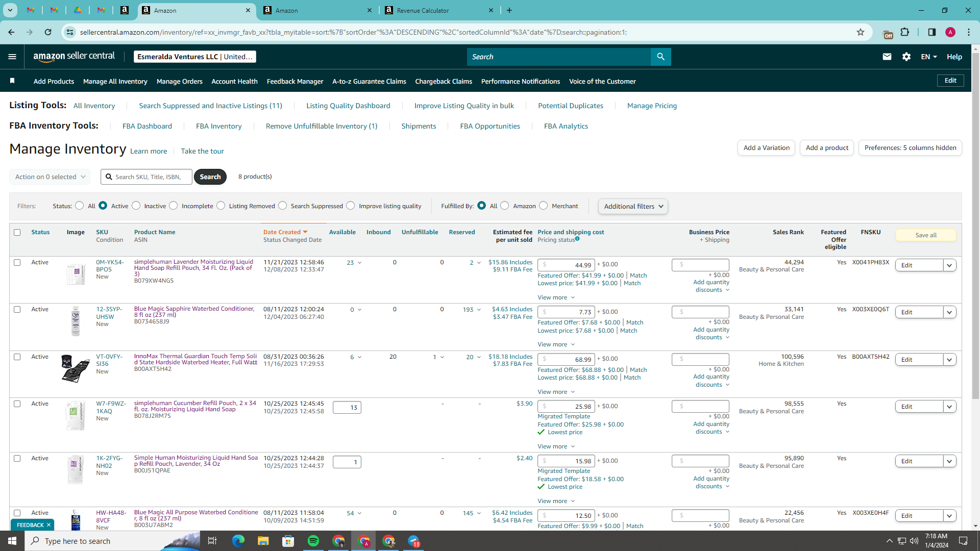
Task: Click the Search SKU, Title, ISBN field
Action: coord(146,177)
